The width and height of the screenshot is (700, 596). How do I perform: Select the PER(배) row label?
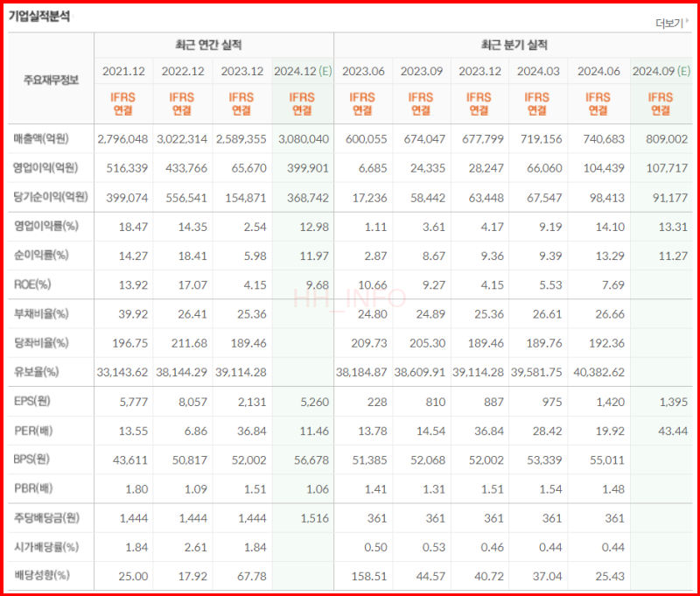33,431
